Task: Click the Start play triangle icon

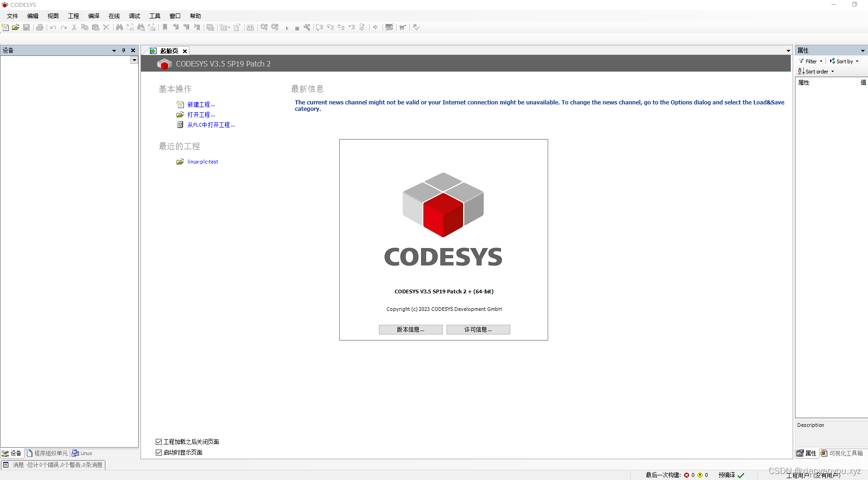Action: tap(287, 28)
